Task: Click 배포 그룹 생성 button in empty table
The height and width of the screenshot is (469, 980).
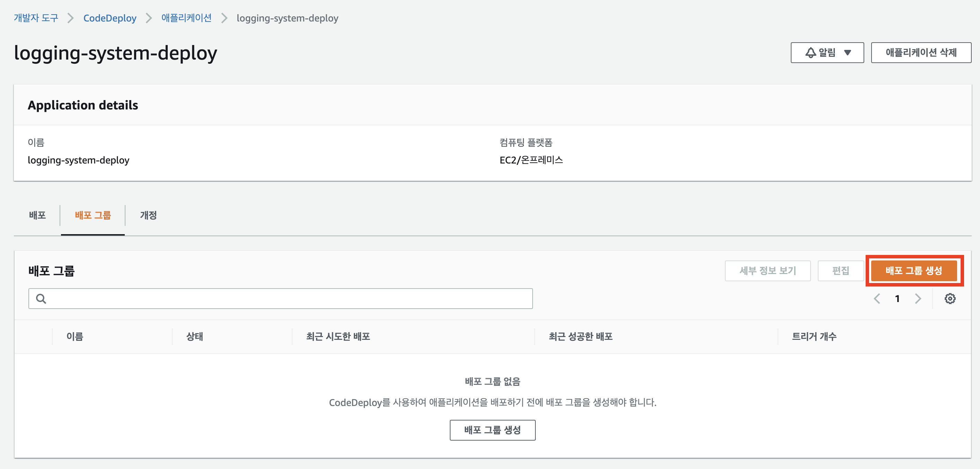Action: coord(492,430)
